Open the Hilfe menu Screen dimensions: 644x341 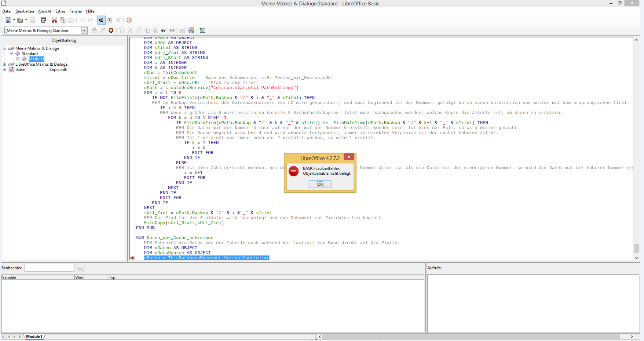pyautogui.click(x=90, y=11)
